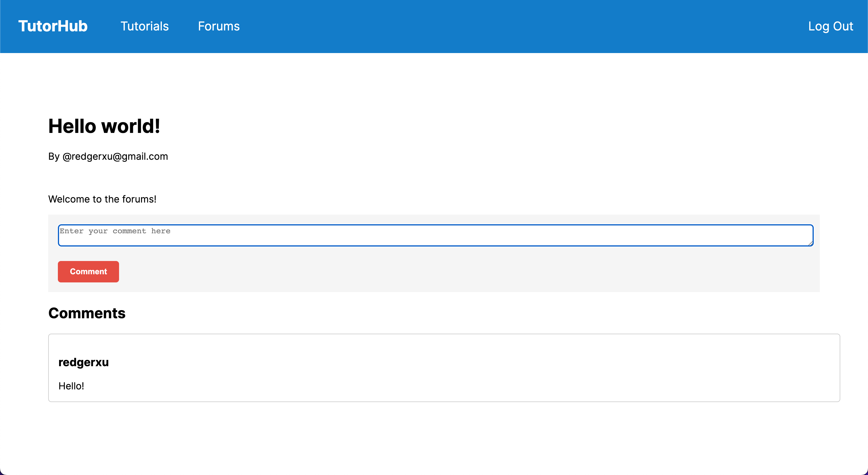Click the textarea resize handle
This screenshot has height=475, width=868.
coord(810,243)
